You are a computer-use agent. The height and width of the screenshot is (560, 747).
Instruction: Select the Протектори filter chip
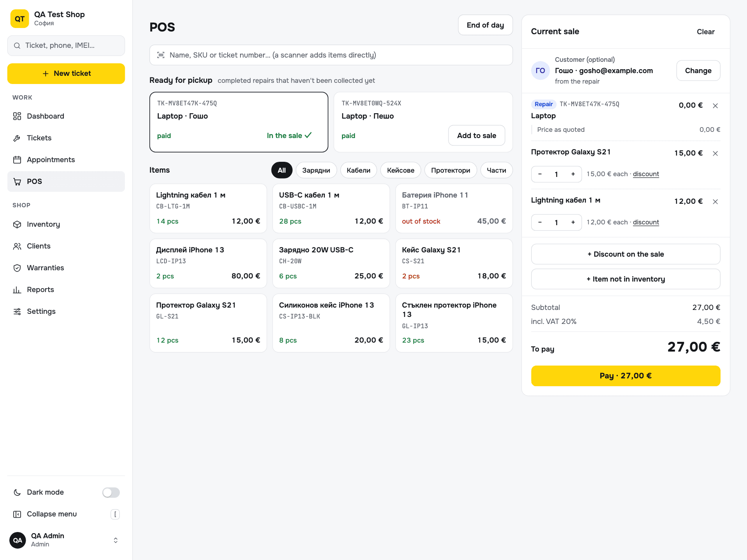coord(451,170)
